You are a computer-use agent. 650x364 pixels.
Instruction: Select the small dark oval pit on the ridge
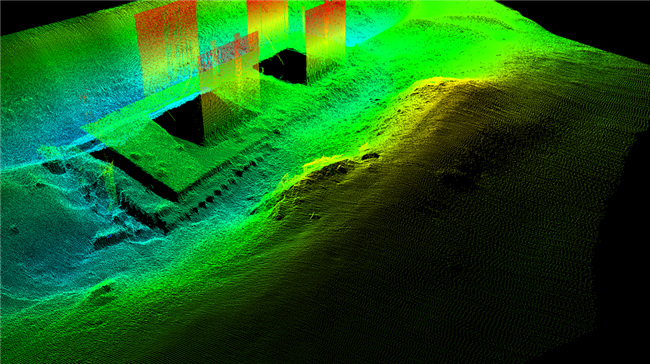[x=370, y=156]
